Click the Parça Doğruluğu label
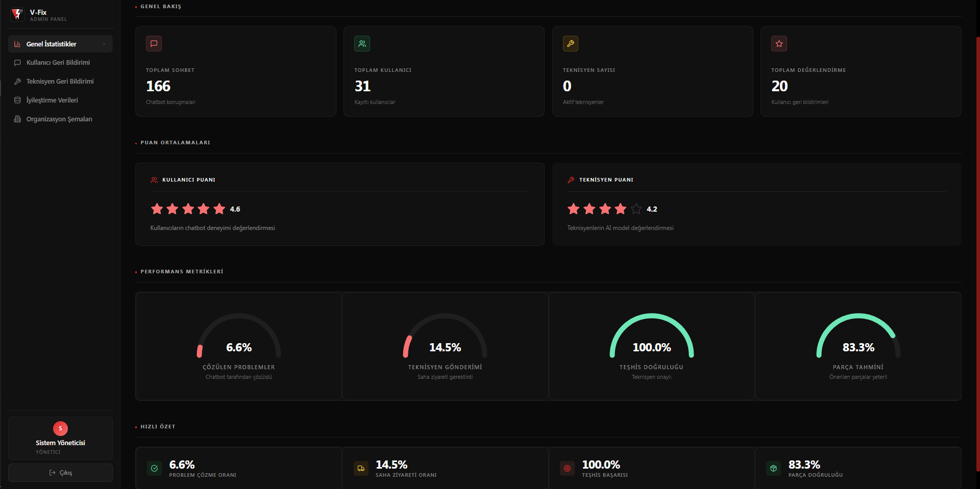 click(816, 475)
